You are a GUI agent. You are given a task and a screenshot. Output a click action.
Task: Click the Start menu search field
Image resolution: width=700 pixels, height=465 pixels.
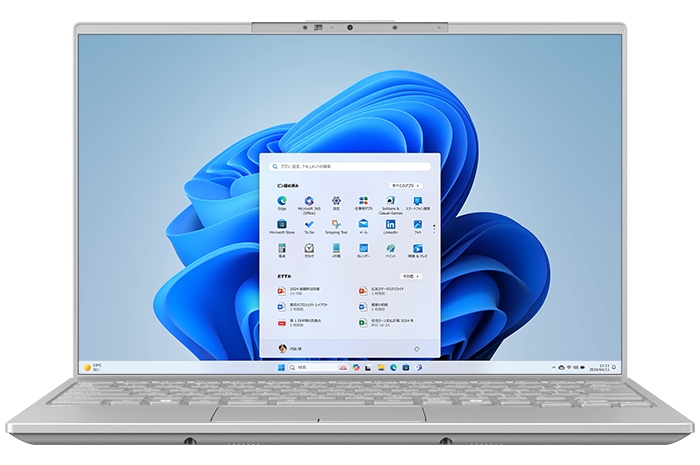click(348, 166)
